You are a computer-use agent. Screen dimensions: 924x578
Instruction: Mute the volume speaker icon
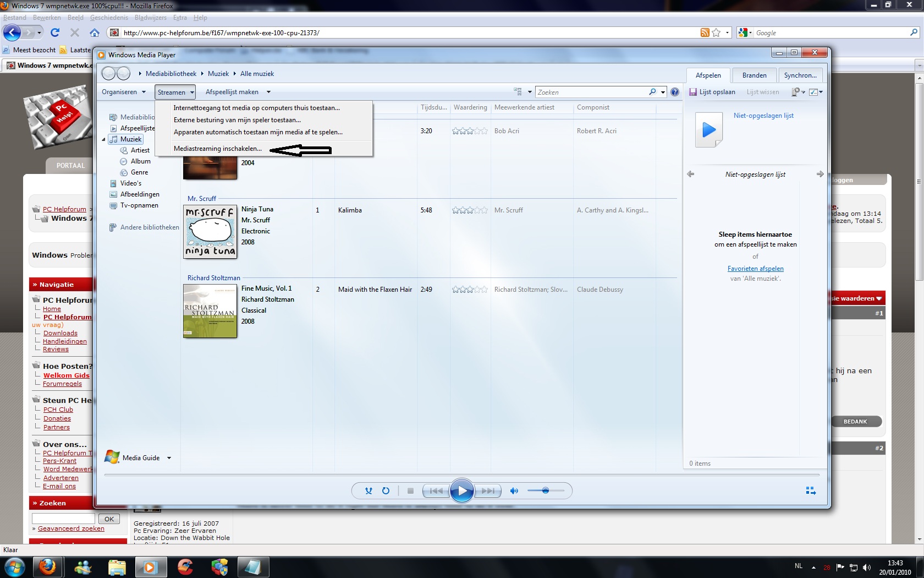tap(514, 490)
